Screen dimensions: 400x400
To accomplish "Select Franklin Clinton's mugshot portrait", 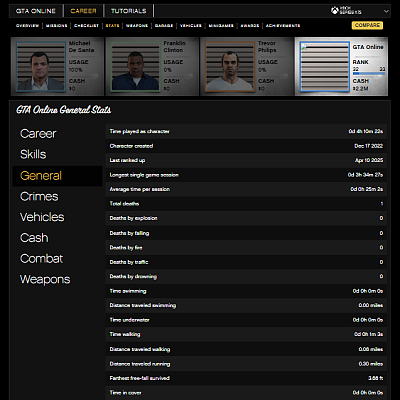I will 135,66.
